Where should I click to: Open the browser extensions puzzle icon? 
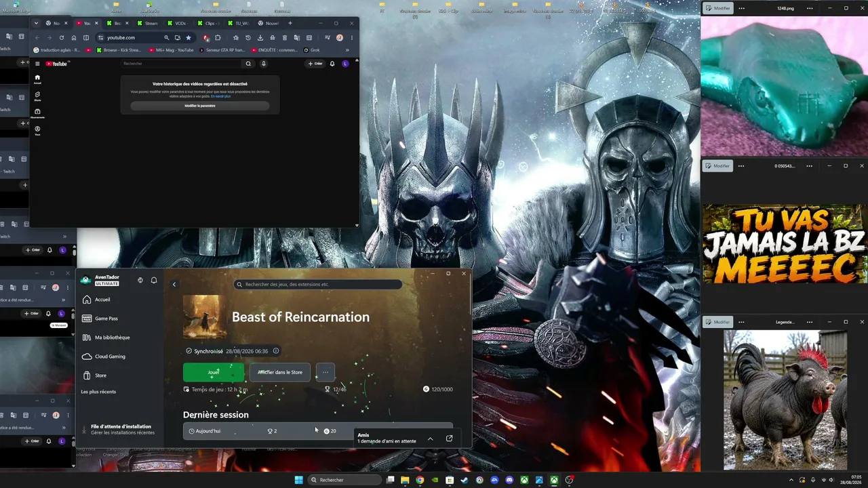point(218,38)
